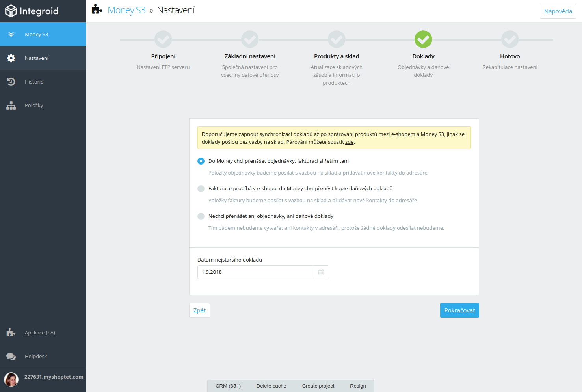Follow the 'zde' pairing link
Viewport: 582px width, 392px height.
click(x=350, y=142)
